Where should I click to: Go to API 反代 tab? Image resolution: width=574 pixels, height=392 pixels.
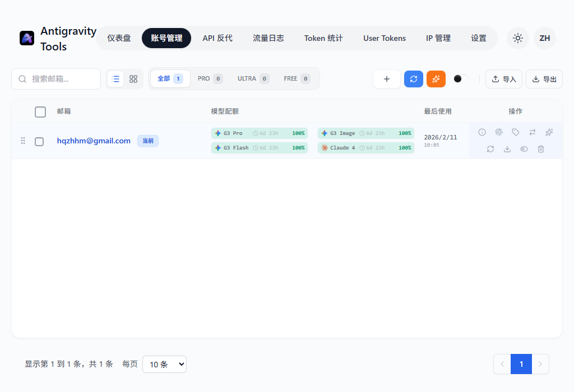[217, 38]
